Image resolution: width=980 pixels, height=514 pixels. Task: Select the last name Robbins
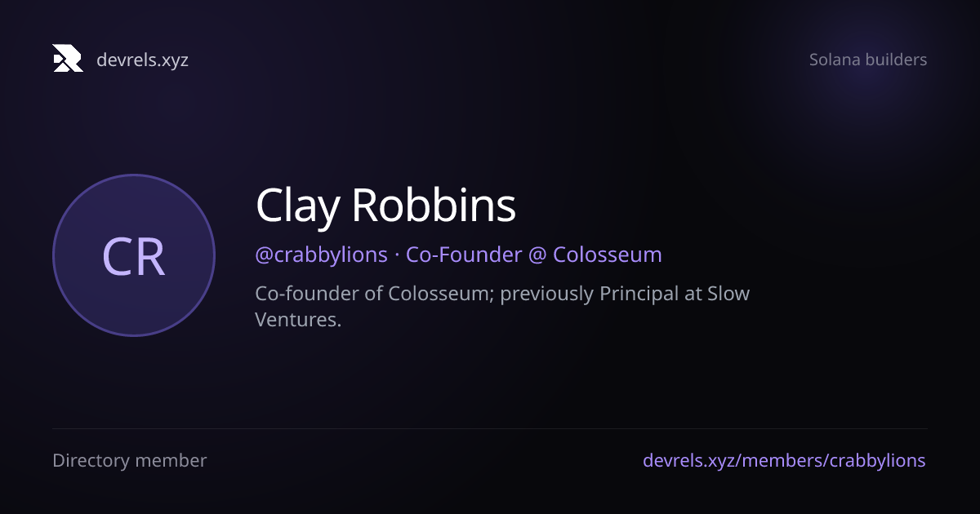coord(434,206)
